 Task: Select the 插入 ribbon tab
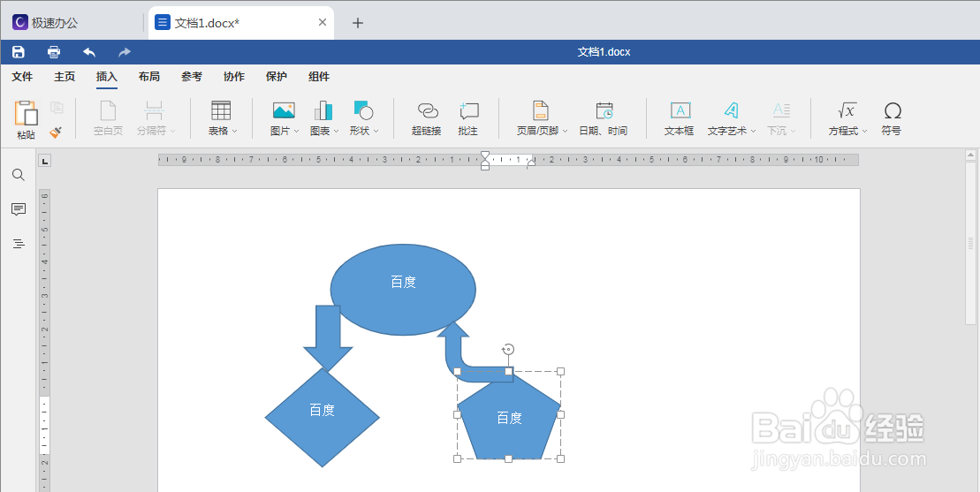click(x=107, y=77)
